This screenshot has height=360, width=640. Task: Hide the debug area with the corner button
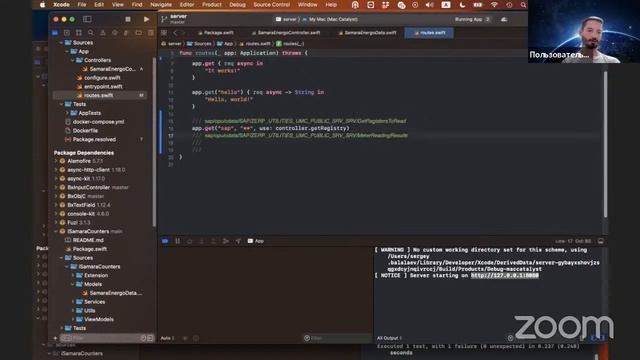(x=600, y=241)
